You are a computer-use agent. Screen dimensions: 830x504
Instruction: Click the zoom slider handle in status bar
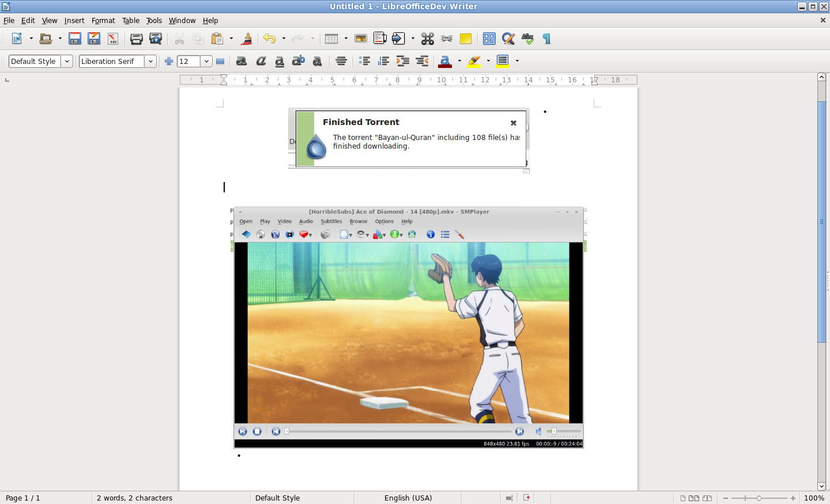[759, 498]
